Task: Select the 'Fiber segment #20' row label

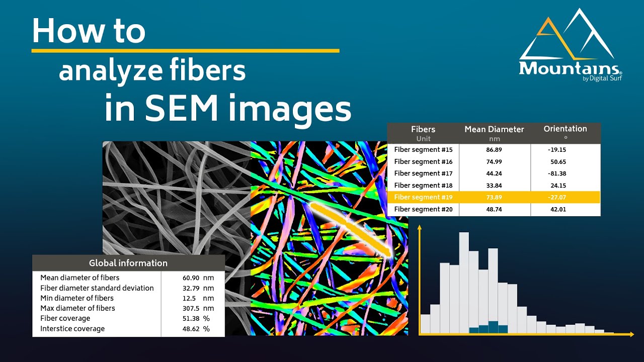Action: click(424, 209)
